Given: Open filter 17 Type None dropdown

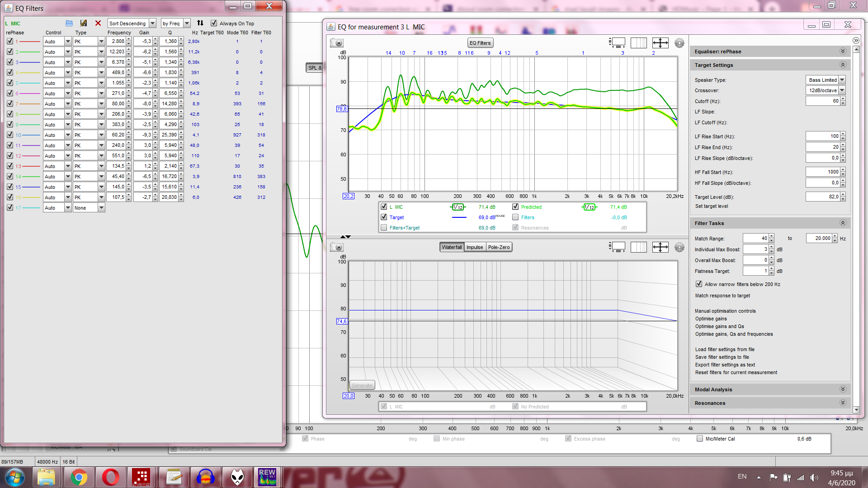Looking at the screenshot, I should point(89,208).
